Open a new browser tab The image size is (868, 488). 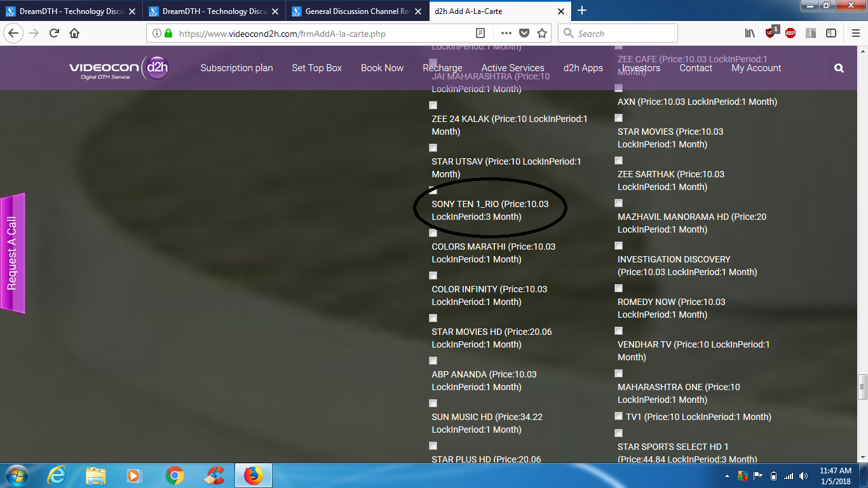point(582,10)
